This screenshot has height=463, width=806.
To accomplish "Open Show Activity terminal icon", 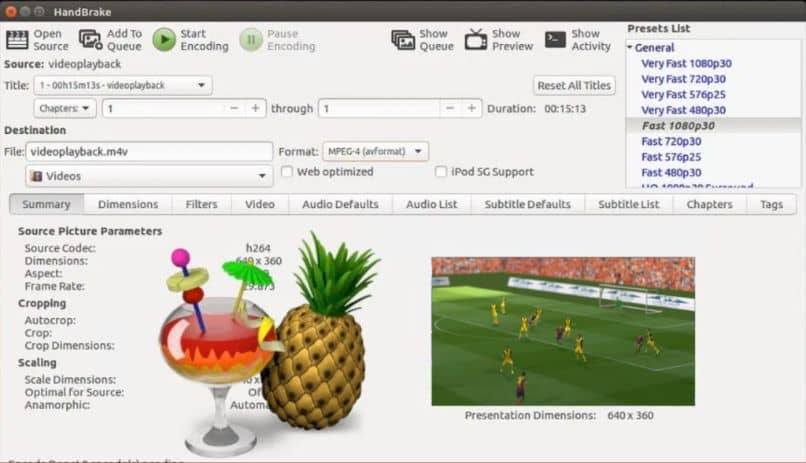I will coord(556,40).
